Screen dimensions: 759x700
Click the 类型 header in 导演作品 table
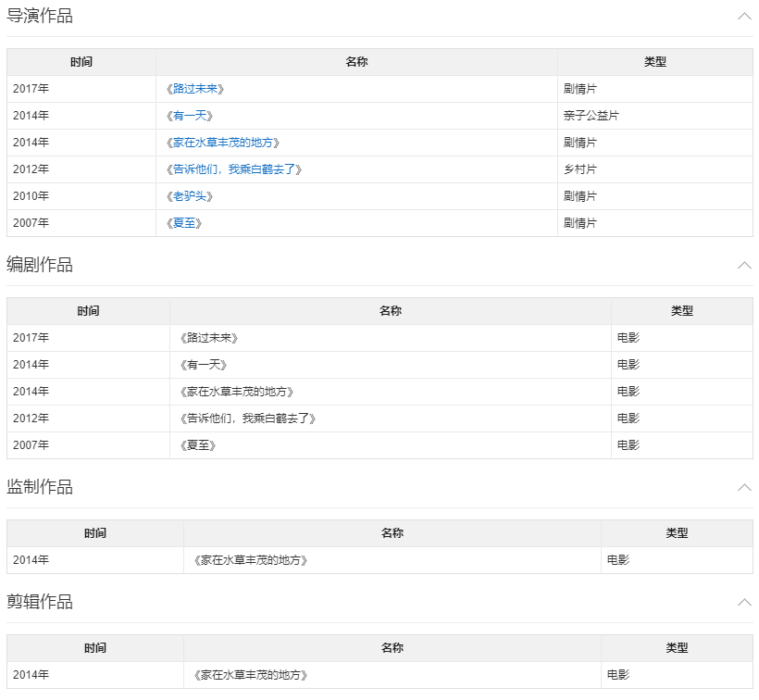click(655, 62)
